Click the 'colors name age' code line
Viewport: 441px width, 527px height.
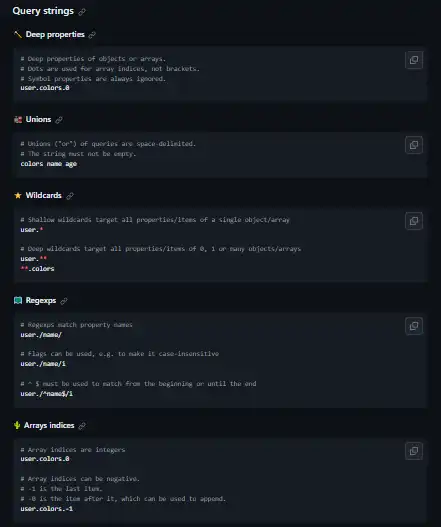click(x=49, y=164)
